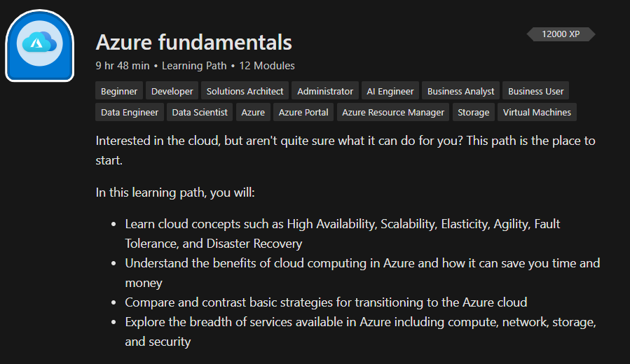Select the Storage tag

(474, 112)
